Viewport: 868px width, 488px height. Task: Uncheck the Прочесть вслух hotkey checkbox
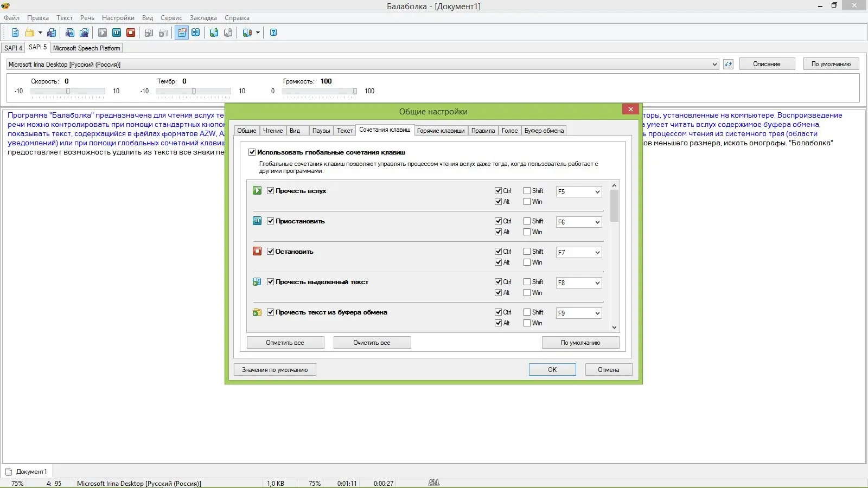click(270, 191)
